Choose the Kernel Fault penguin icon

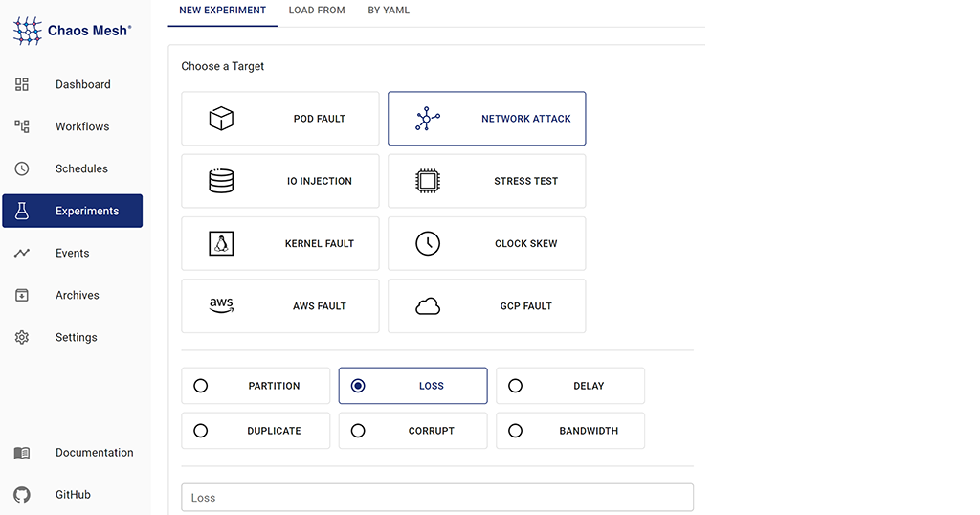click(x=221, y=243)
